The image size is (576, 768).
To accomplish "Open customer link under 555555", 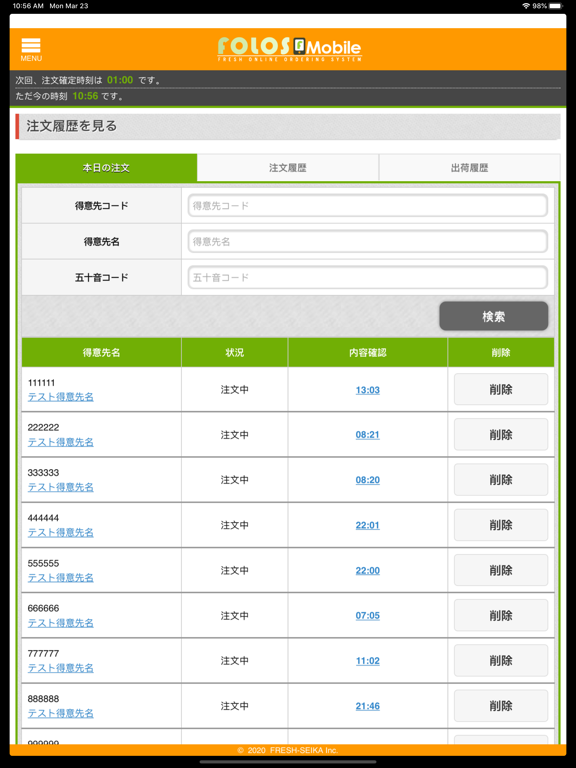I will (x=61, y=577).
